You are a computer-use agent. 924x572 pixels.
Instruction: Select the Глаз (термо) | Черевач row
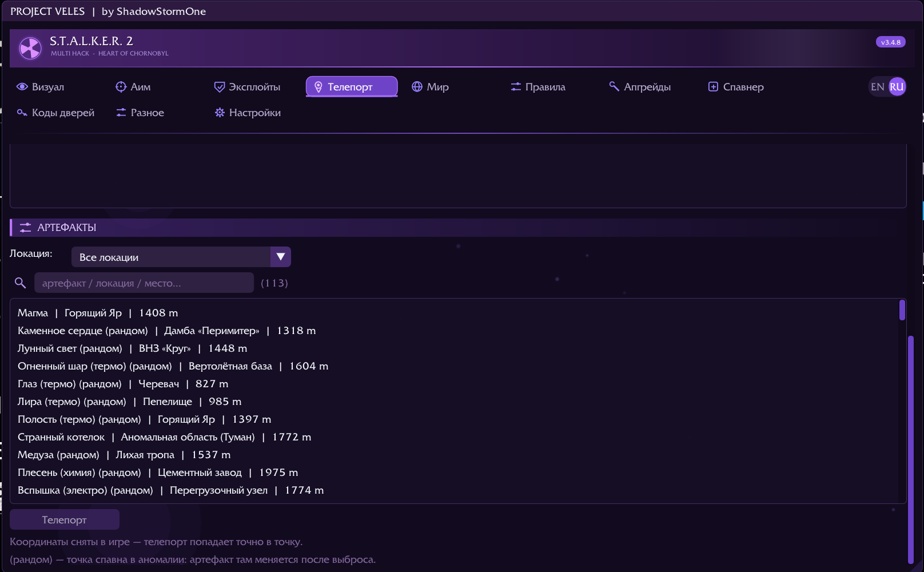click(x=455, y=384)
